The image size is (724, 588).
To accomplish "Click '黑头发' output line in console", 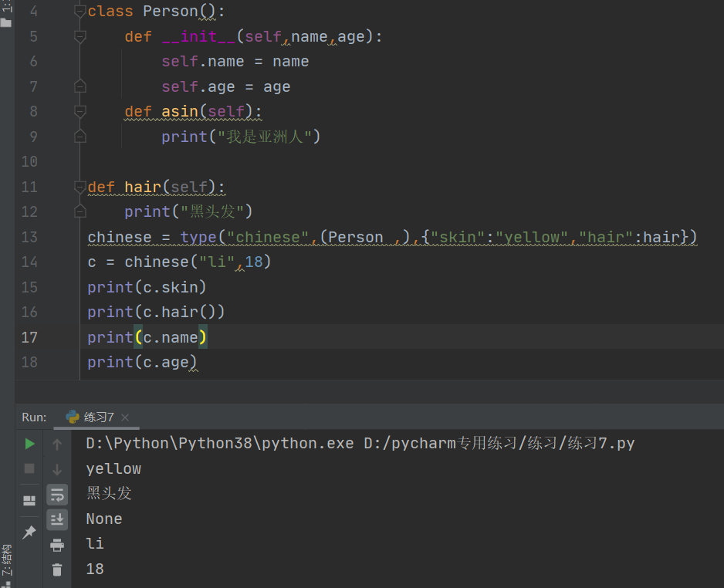I will pos(109,493).
